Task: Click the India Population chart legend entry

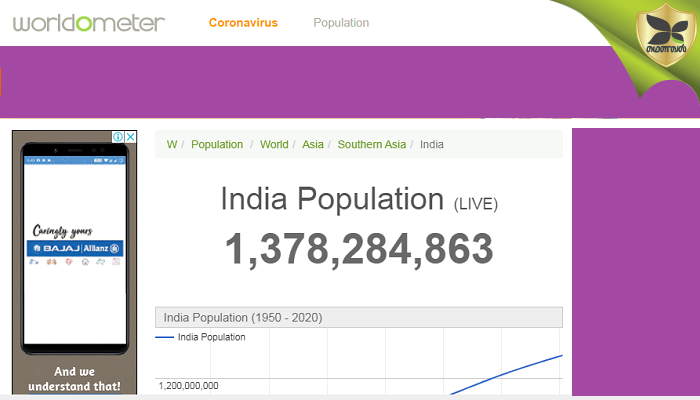Action: click(210, 337)
